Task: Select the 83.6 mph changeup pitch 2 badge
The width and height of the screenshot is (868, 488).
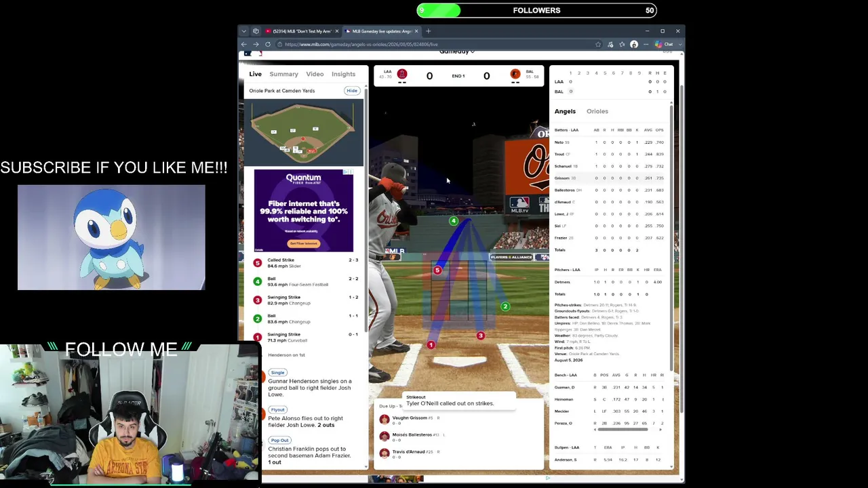Action: coord(258,319)
